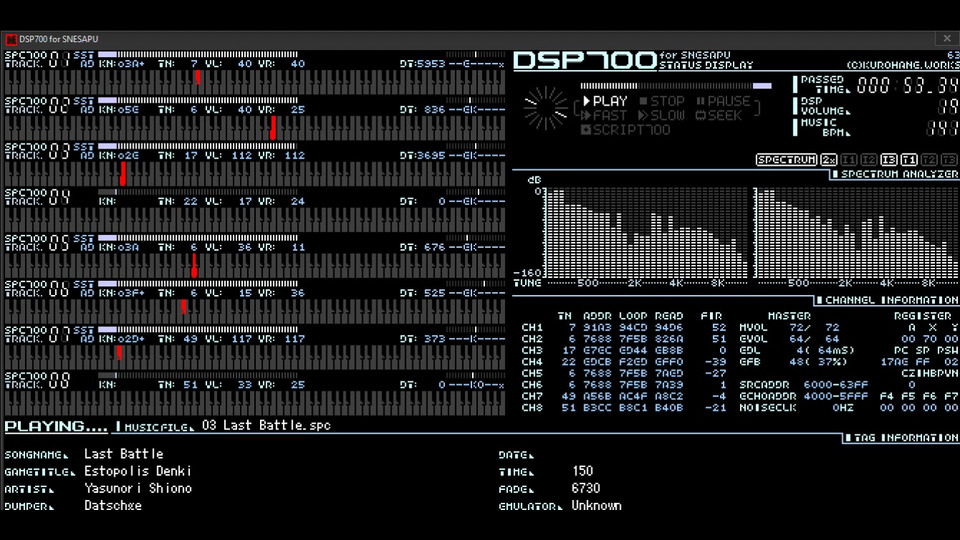Click the dumper name Datschge
Screen dimensions: 960x540
pos(113,506)
